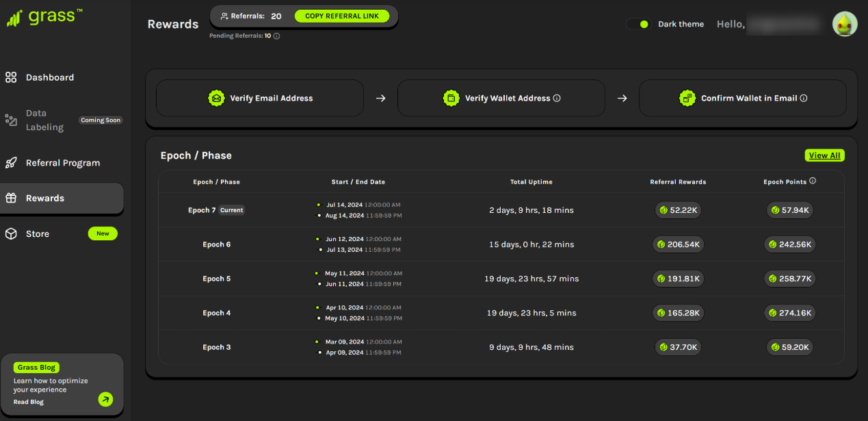Click the 'Apr 09, 2024' end date
Screen dimensions: 868x421
pyautogui.click(x=345, y=353)
